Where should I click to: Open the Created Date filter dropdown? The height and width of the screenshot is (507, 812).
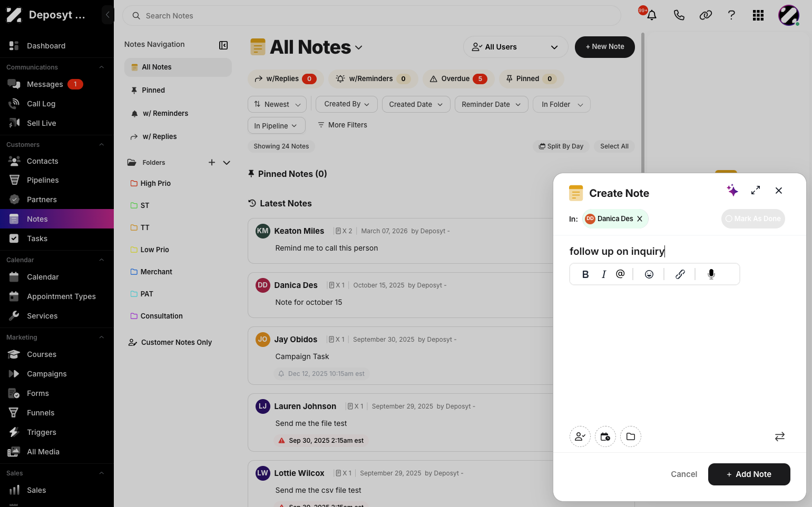416,104
